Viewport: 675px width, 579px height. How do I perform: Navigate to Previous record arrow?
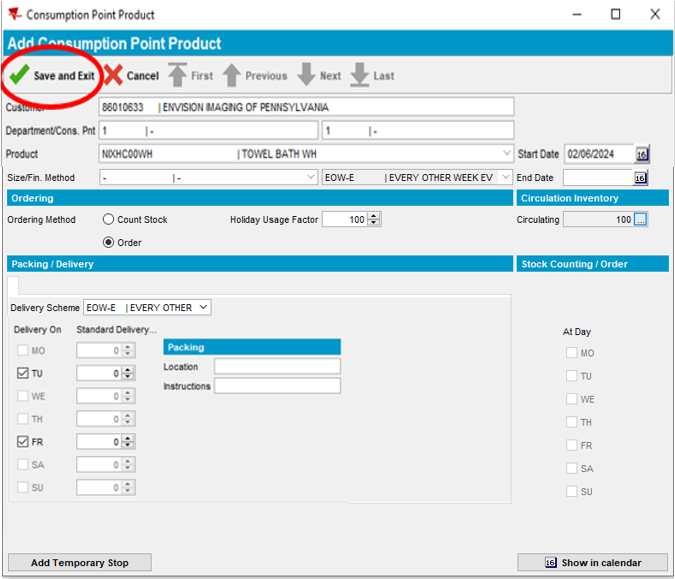click(231, 76)
